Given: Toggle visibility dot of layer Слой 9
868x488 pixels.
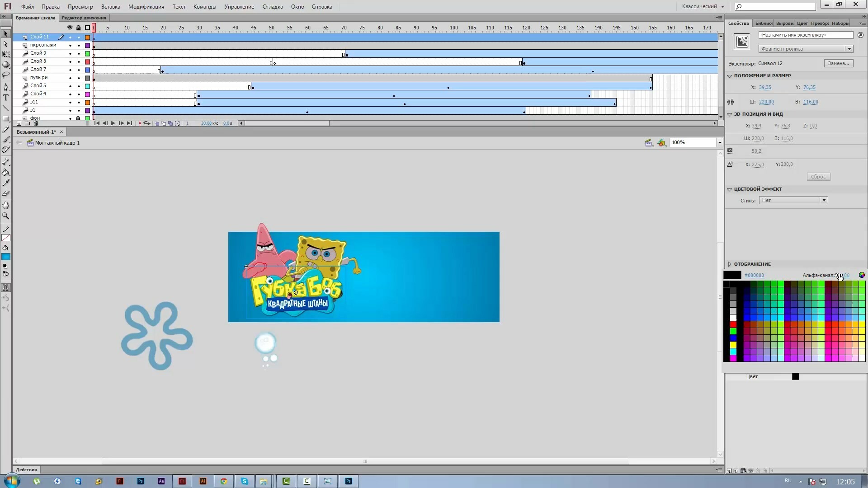Looking at the screenshot, I should (x=70, y=53).
